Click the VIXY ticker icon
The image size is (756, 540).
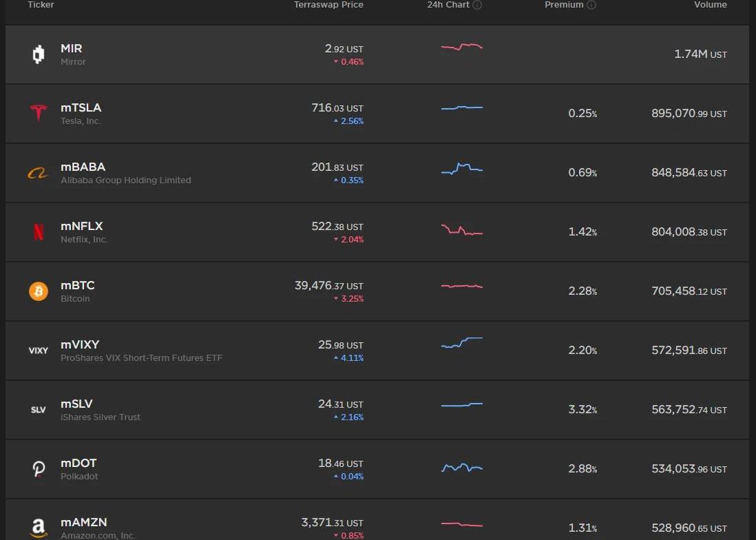click(x=39, y=351)
